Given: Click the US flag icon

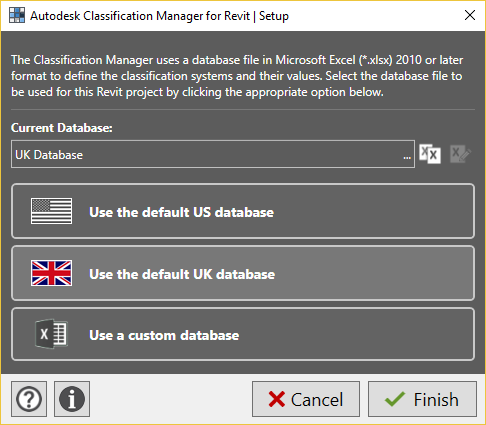Looking at the screenshot, I should pos(51,211).
